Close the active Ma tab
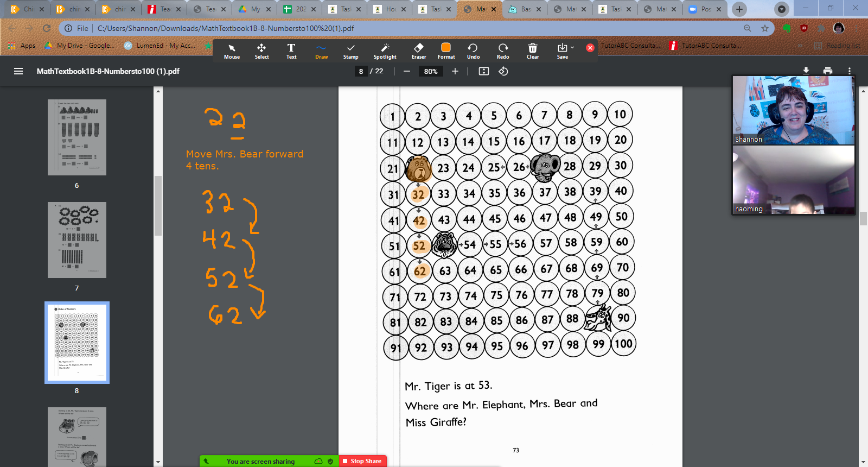Image resolution: width=868 pixels, height=467 pixels. click(494, 9)
